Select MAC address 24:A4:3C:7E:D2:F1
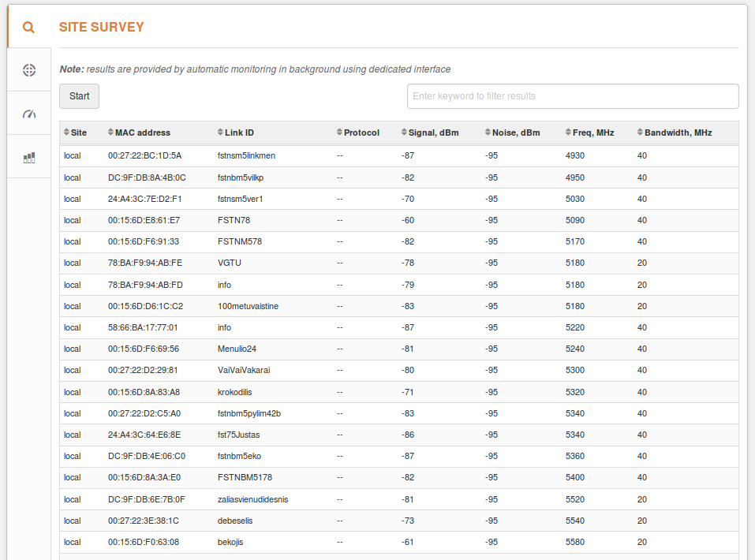The width and height of the screenshot is (755, 560). [145, 199]
